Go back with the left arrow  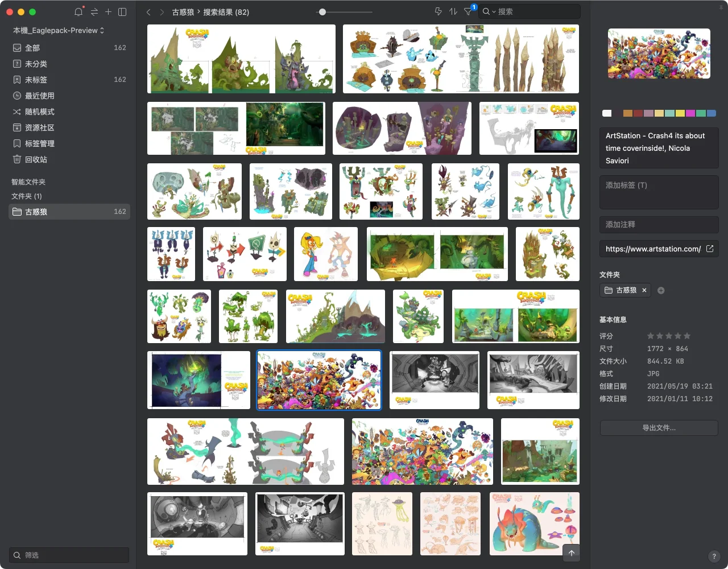(148, 12)
